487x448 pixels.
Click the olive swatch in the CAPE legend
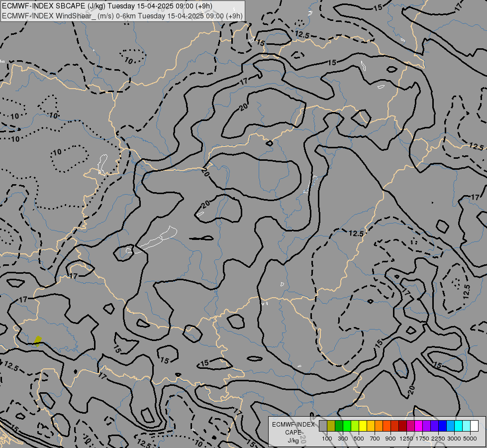click(x=331, y=426)
